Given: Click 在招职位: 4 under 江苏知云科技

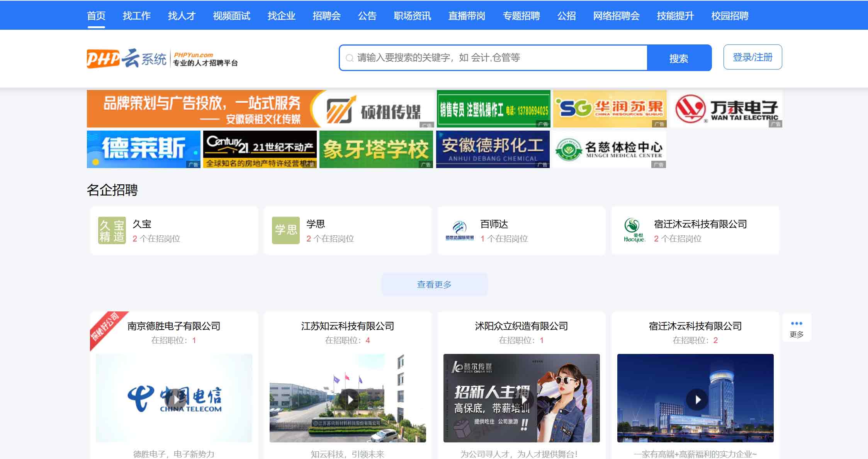Looking at the screenshot, I should [348, 340].
